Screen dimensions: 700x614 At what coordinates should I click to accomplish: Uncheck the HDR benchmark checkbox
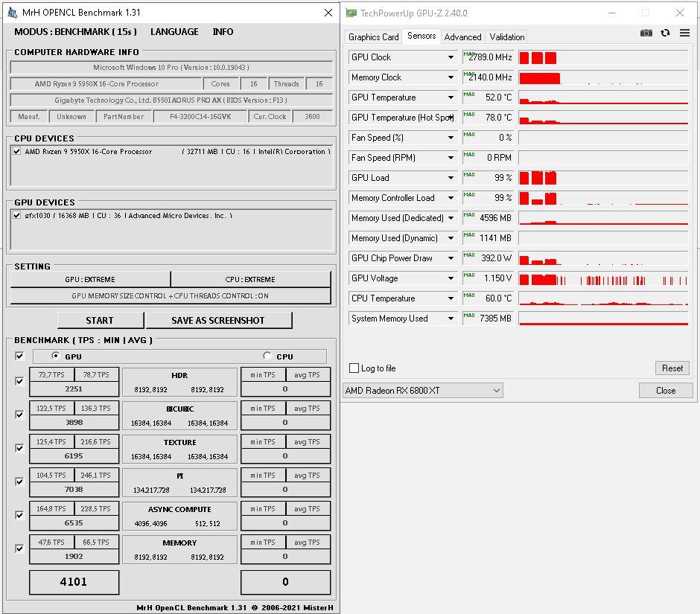pyautogui.click(x=19, y=381)
